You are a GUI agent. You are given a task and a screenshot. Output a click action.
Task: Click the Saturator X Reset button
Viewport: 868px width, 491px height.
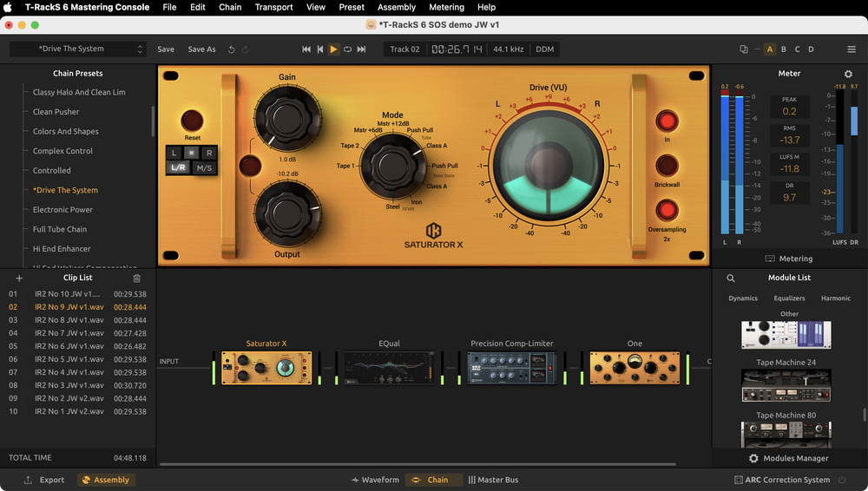(x=192, y=121)
